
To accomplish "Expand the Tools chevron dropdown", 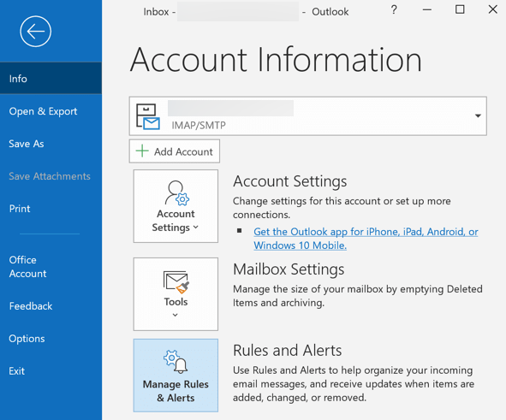I will tap(176, 315).
